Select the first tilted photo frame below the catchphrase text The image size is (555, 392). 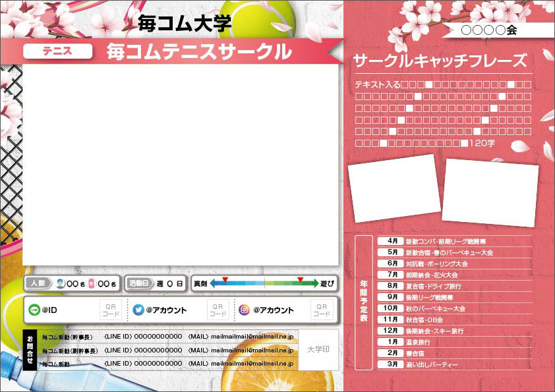pyautogui.click(x=394, y=188)
